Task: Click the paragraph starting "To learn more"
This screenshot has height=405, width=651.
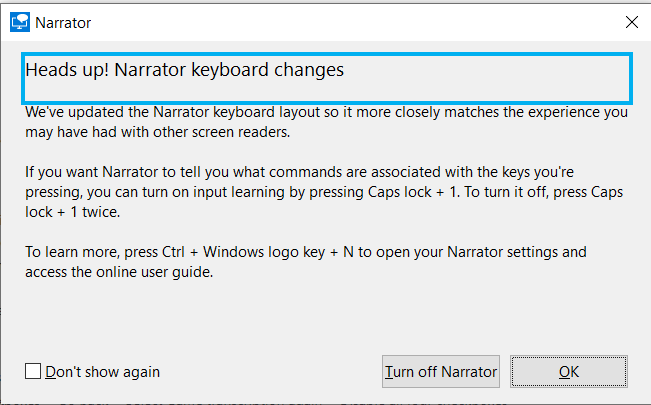Action: coord(306,262)
